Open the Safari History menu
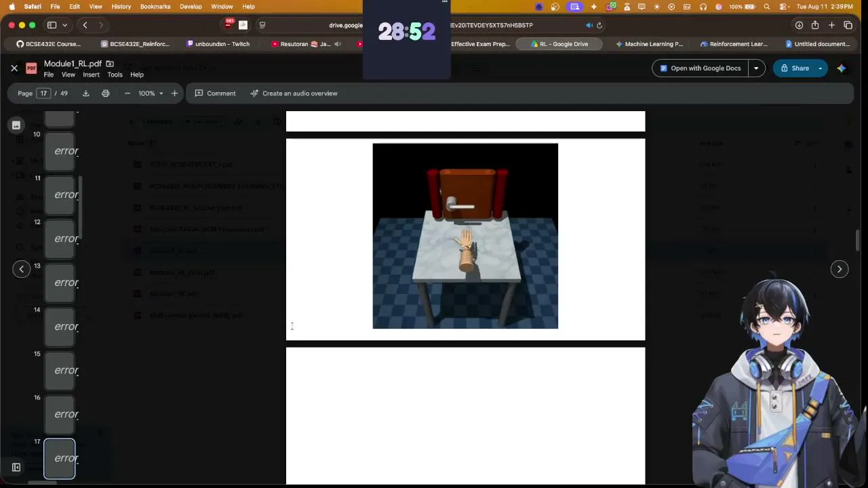 click(x=121, y=7)
